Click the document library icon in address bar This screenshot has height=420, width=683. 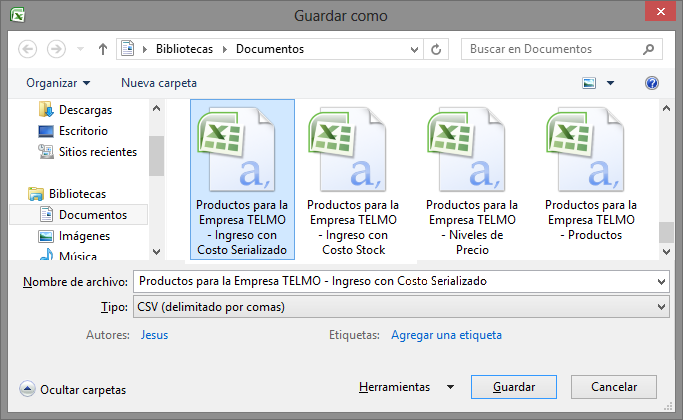128,48
